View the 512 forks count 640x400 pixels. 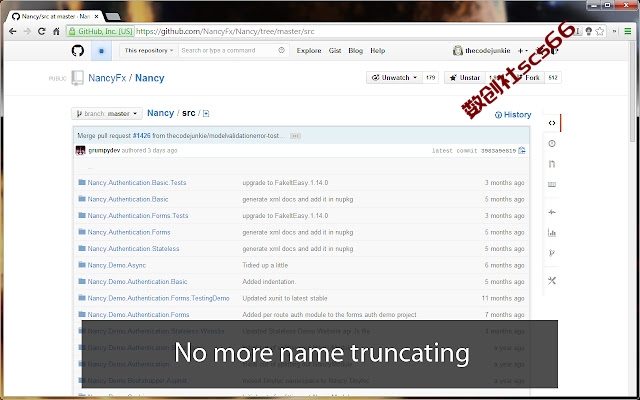(553, 78)
